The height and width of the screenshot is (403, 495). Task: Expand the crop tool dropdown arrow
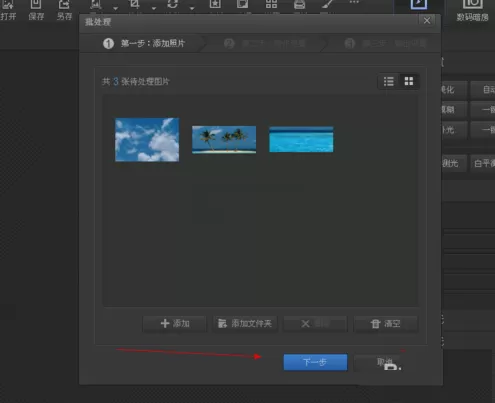point(154,8)
